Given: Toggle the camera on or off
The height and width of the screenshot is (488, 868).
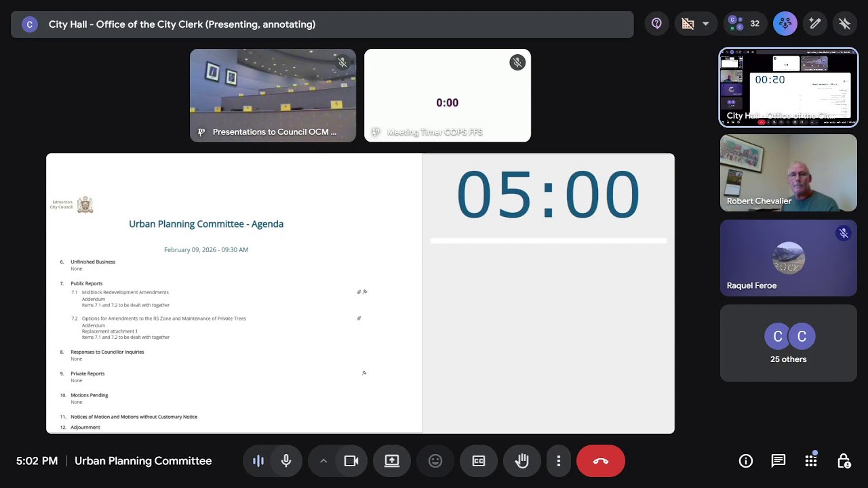Looking at the screenshot, I should pos(351,461).
